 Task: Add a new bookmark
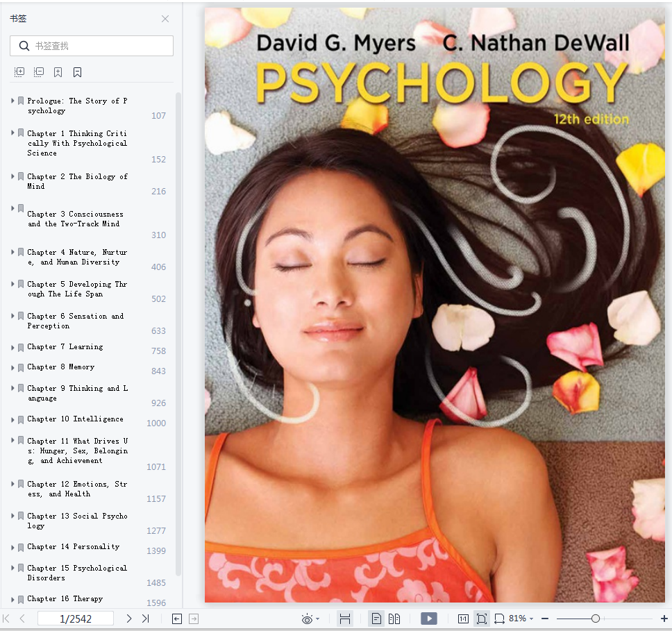(x=58, y=72)
